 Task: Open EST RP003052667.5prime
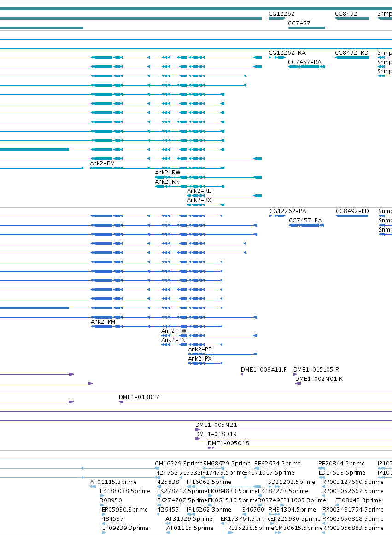point(353,491)
